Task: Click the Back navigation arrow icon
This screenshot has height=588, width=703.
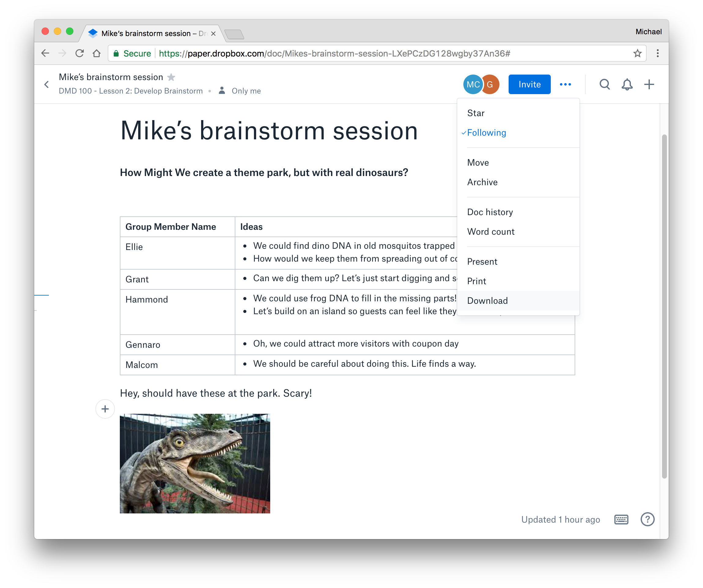Action: [x=46, y=53]
